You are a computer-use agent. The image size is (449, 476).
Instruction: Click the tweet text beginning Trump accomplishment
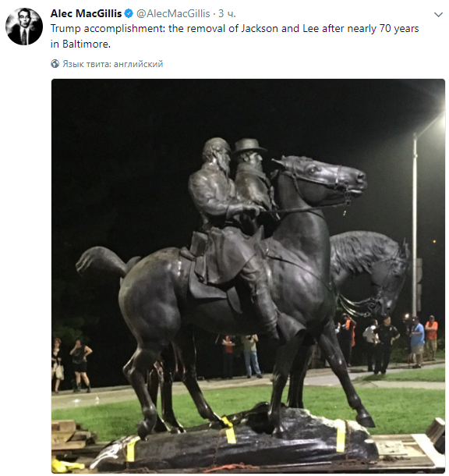click(x=235, y=36)
